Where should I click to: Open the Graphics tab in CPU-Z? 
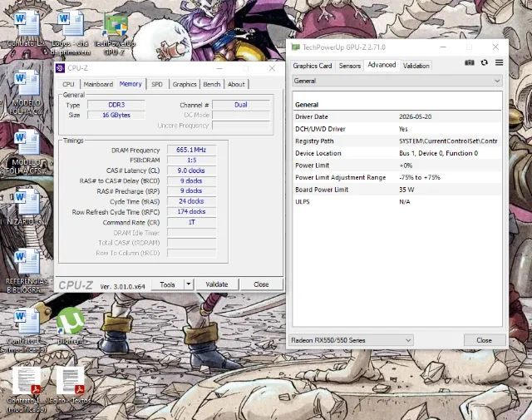pyautogui.click(x=185, y=84)
